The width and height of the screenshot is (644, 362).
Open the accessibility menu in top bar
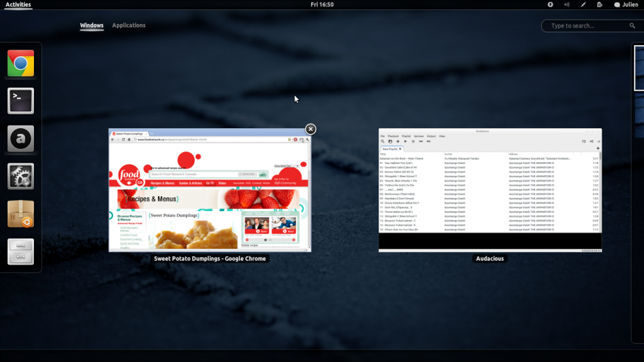point(550,4)
